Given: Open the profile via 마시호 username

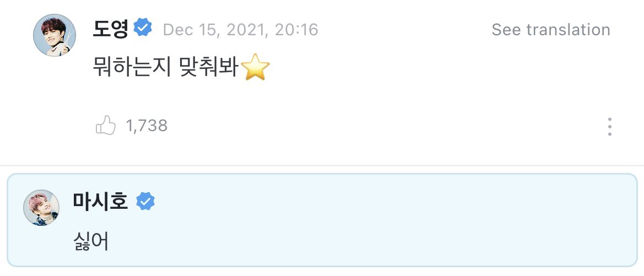Looking at the screenshot, I should [100, 202].
